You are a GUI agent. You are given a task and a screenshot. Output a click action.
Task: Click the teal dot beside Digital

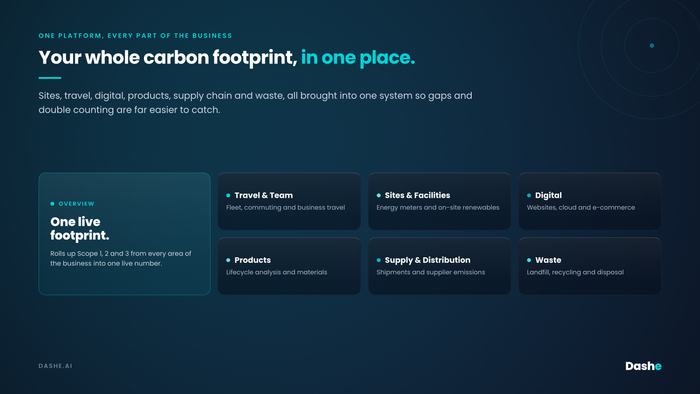[x=529, y=195]
